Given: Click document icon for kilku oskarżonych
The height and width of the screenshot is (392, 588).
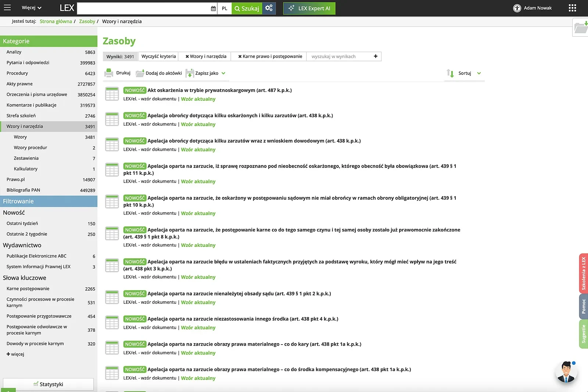Looking at the screenshot, I should pos(112,119).
